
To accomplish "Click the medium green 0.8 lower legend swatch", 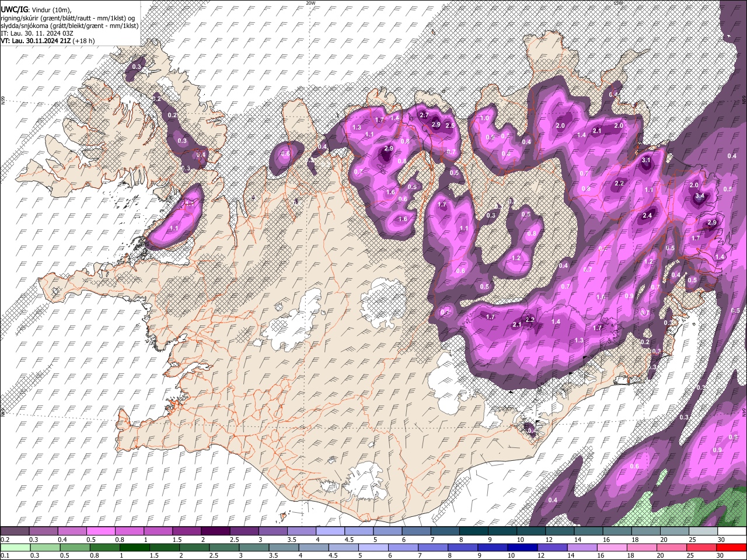I will coord(104,548).
